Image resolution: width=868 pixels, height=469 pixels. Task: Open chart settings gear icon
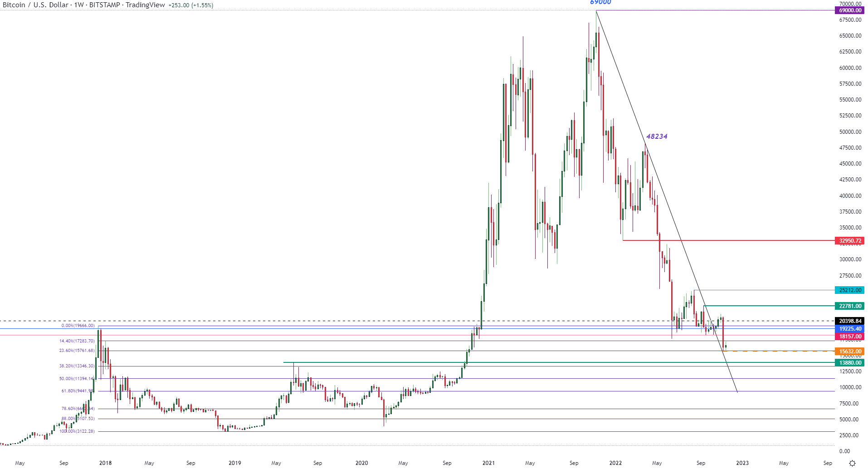(x=852, y=463)
